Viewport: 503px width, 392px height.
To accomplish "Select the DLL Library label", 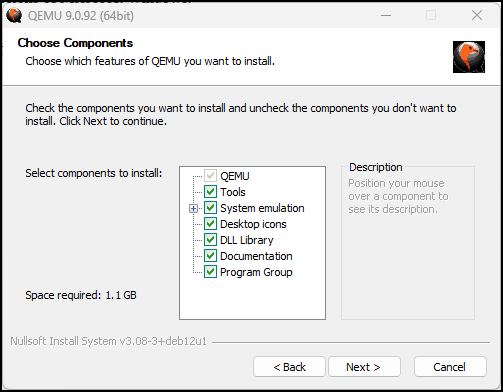I will (247, 240).
